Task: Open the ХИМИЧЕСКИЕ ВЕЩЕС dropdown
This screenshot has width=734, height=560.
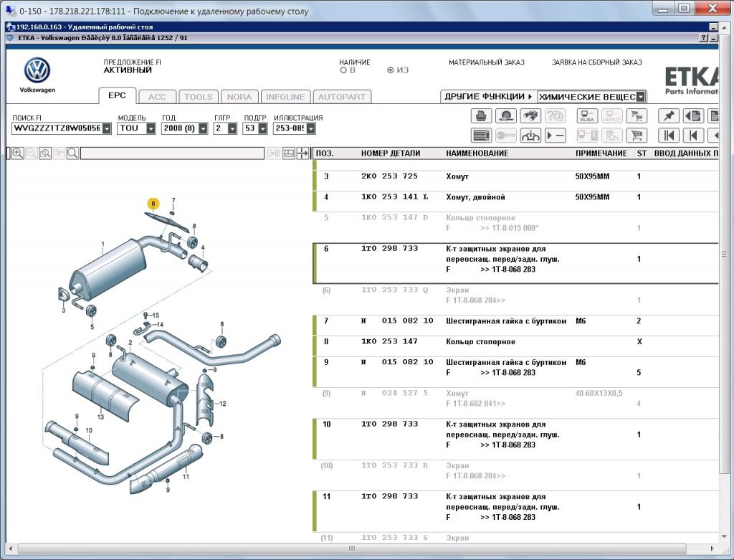Action: pos(641,97)
